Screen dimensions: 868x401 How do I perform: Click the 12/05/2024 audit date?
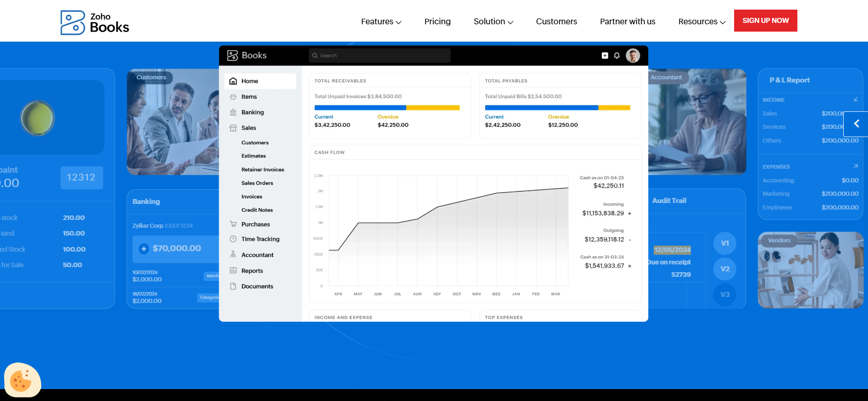pyautogui.click(x=672, y=250)
